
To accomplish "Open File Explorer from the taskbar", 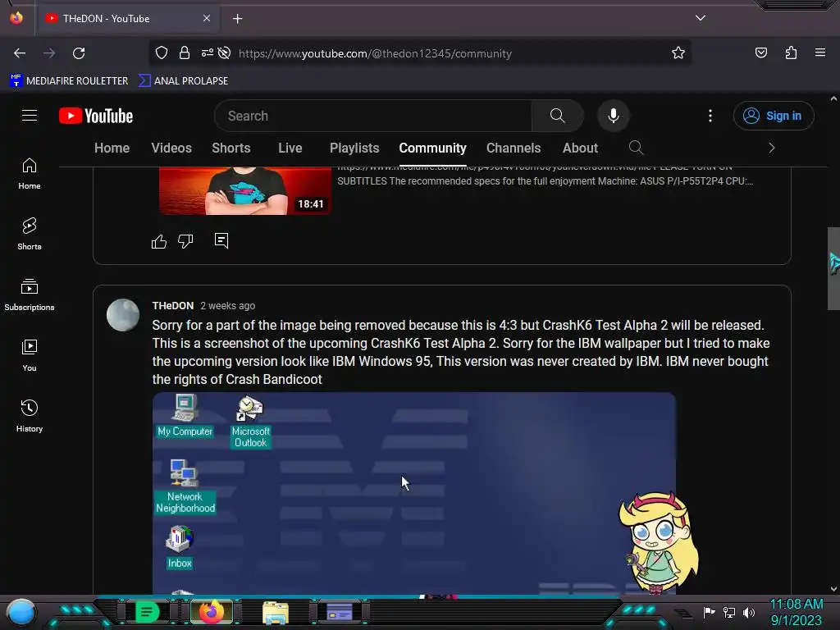I will click(x=276, y=612).
